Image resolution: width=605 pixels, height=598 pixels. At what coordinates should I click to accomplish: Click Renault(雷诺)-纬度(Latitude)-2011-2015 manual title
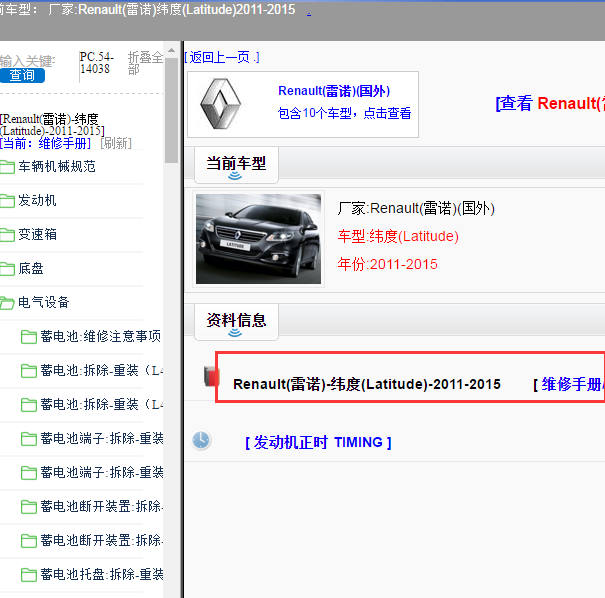[367, 384]
